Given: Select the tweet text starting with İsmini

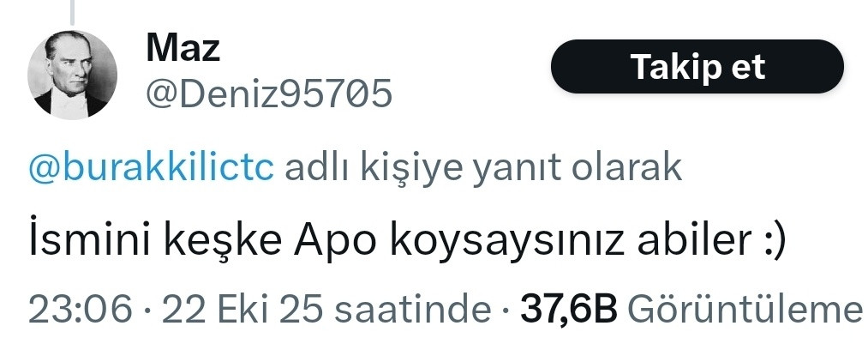Looking at the screenshot, I should pyautogui.click(x=407, y=243).
